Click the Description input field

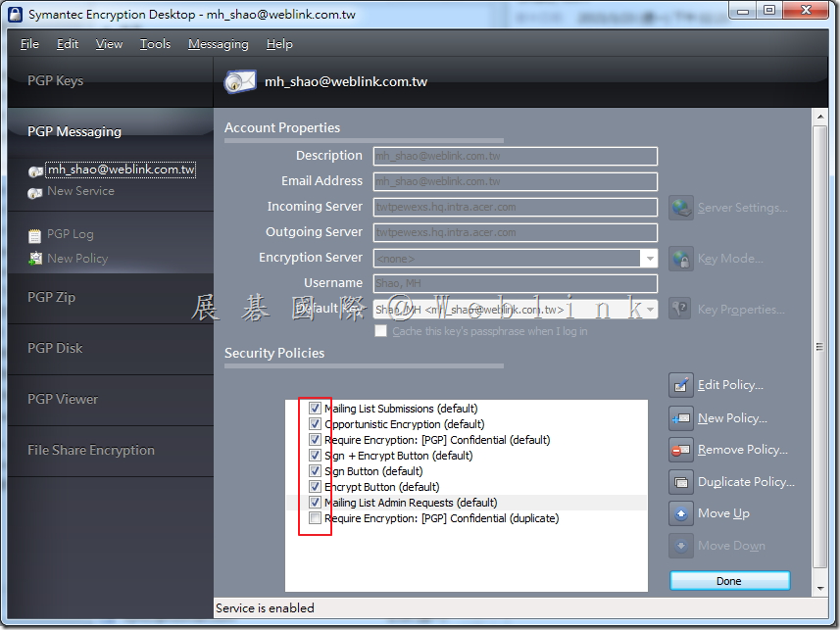(516, 157)
